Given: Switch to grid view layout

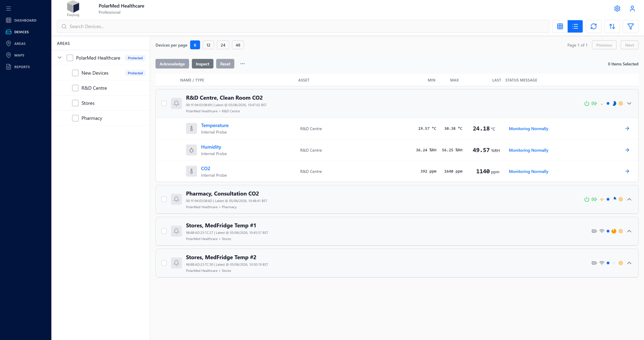Looking at the screenshot, I should pos(560,26).
